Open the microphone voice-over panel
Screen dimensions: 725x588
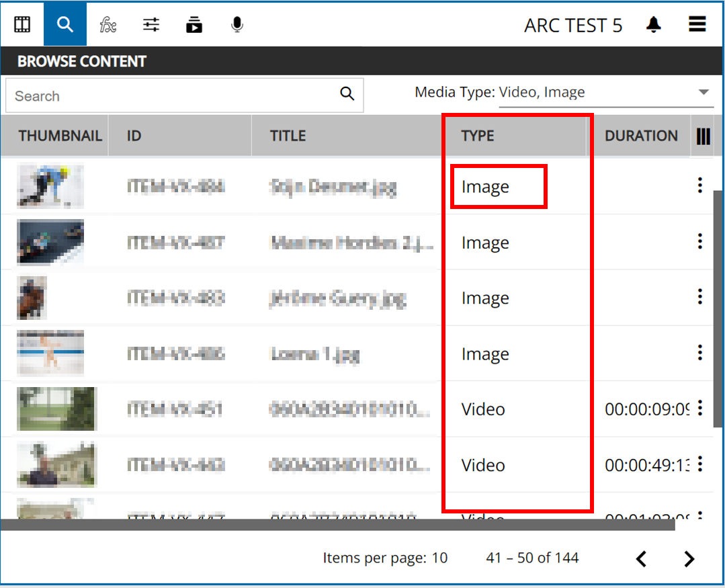tap(237, 25)
